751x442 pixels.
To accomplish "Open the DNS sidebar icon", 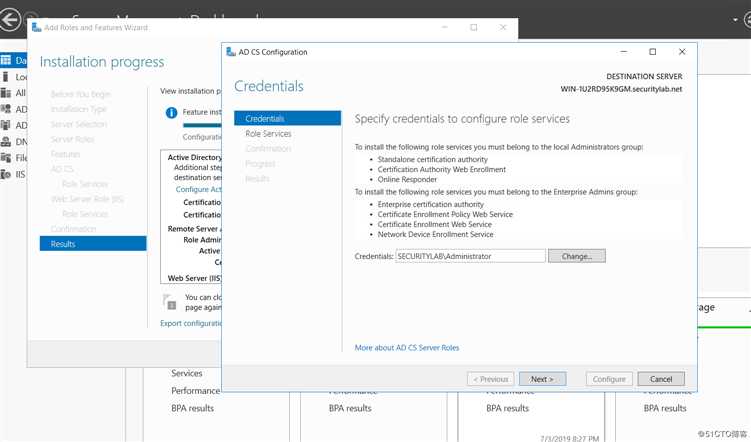I will click(6, 142).
